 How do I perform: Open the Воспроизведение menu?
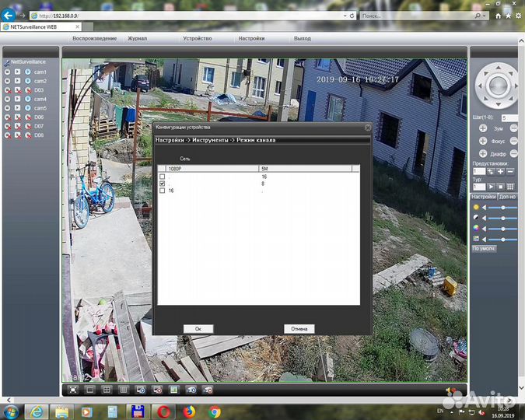(94, 38)
